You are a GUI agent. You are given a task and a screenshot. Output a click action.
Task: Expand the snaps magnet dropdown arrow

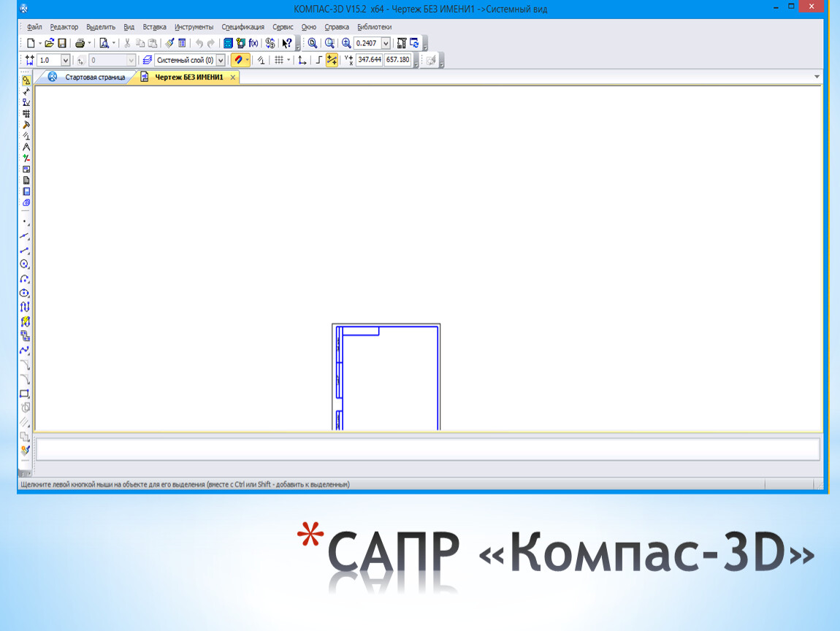tap(247, 60)
